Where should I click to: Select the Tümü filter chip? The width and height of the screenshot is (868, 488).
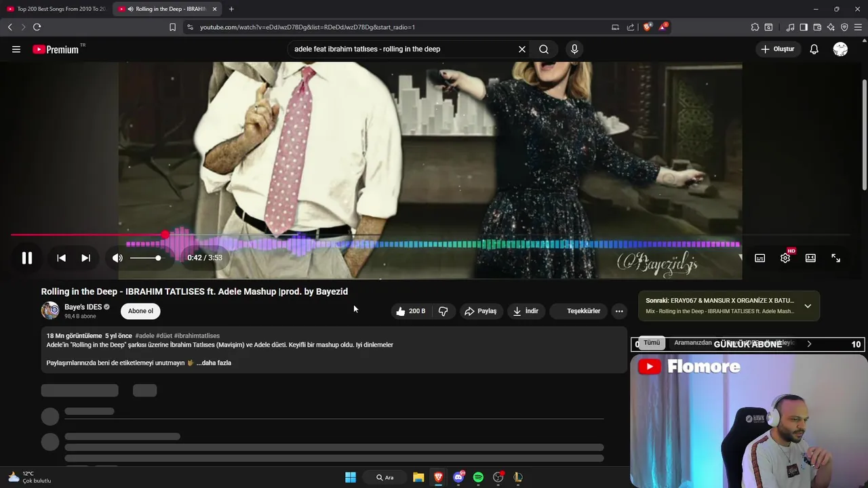[652, 343]
